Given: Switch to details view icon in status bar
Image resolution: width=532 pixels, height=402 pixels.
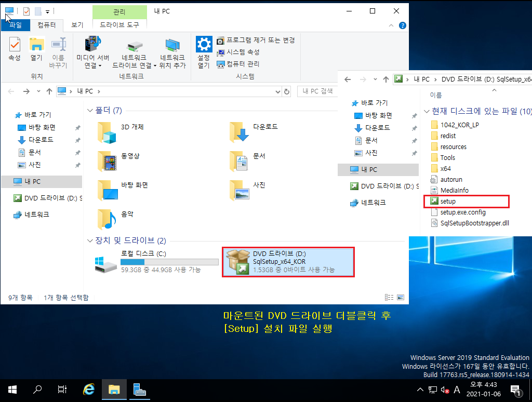Looking at the screenshot, I should point(389,298).
